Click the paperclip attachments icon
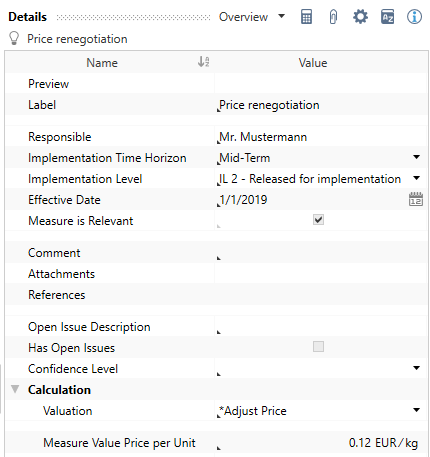The image size is (430, 457). coord(333,17)
